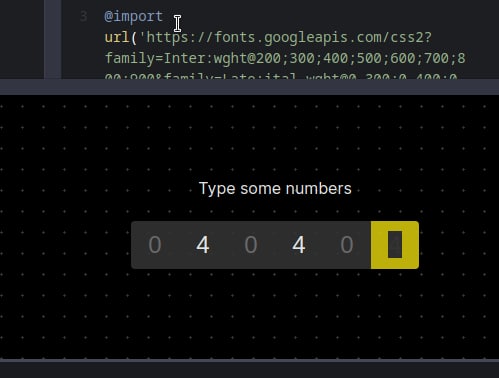Screen dimensions: 499x378
Task: Click the "family=Inter:wght@200;300" code line
Action: (285, 58)
